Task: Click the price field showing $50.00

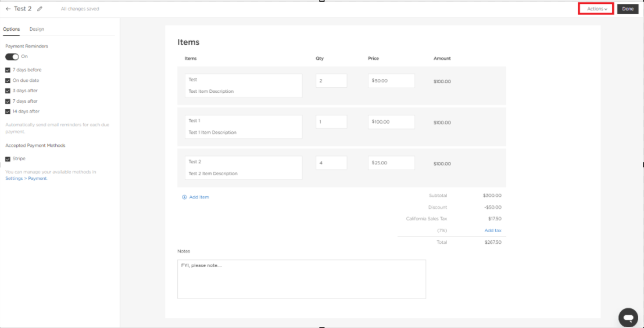Action: click(x=391, y=81)
